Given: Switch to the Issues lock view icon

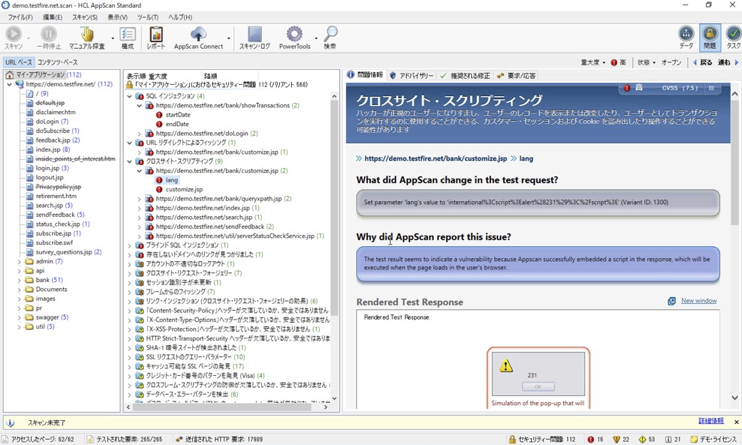Looking at the screenshot, I should [710, 34].
